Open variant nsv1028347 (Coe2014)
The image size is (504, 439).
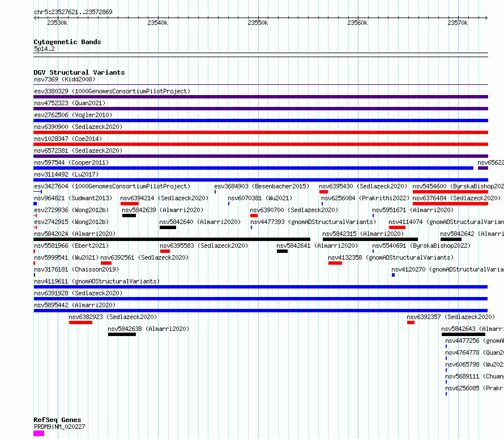(68, 139)
